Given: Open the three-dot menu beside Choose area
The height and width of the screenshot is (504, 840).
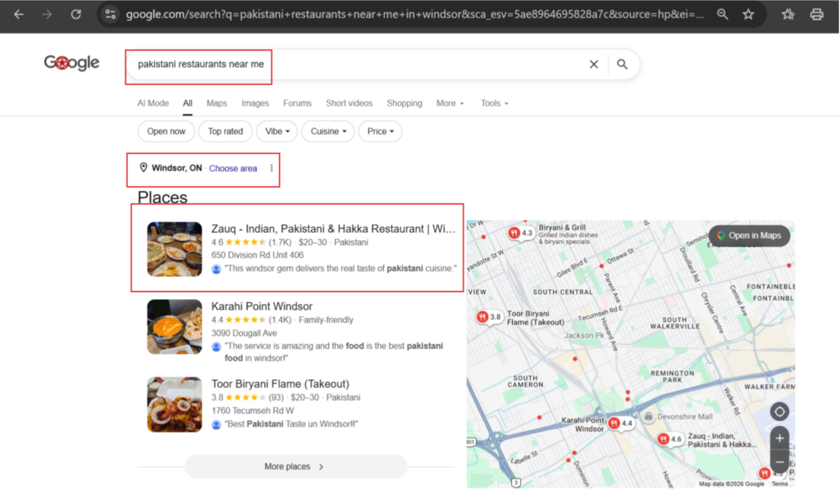Looking at the screenshot, I should (x=272, y=168).
